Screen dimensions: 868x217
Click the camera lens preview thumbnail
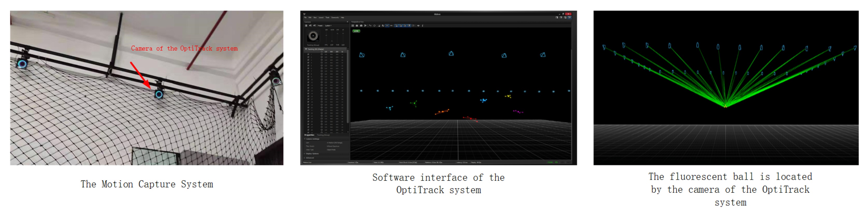pos(313,36)
